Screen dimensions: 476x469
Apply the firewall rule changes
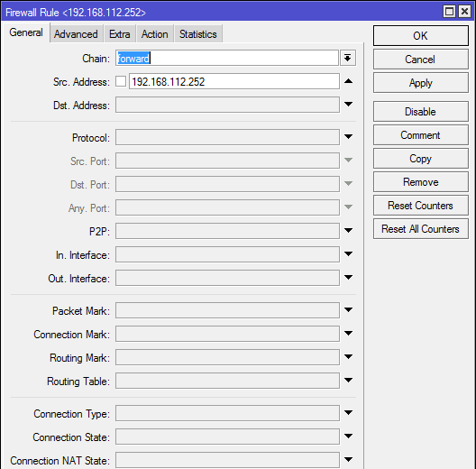[420, 83]
